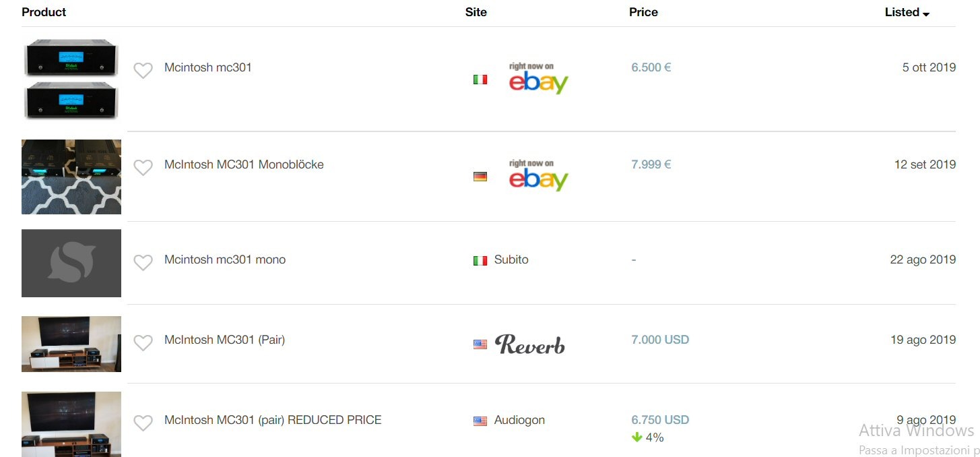Image resolution: width=980 pixels, height=457 pixels.
Task: Click the Reverb logo
Action: click(x=530, y=344)
